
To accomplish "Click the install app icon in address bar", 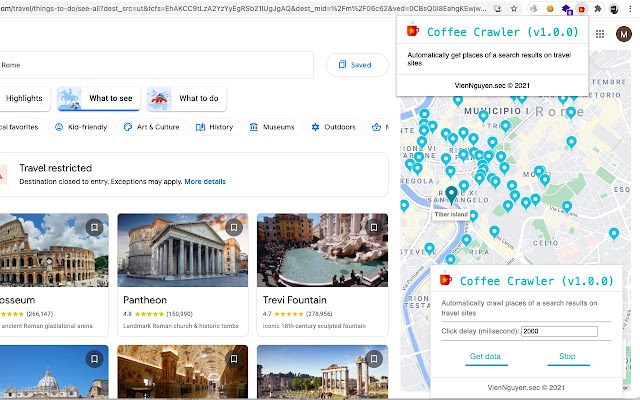I will point(498,9).
